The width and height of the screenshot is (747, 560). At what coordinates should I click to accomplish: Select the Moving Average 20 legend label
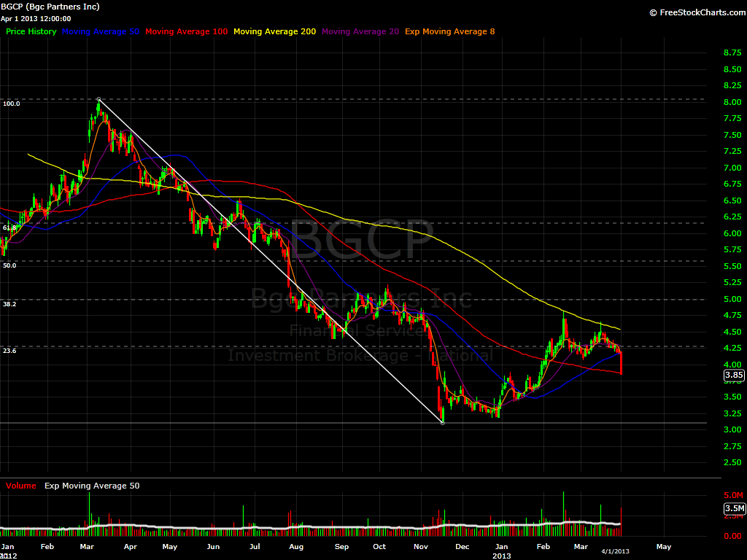[x=360, y=31]
